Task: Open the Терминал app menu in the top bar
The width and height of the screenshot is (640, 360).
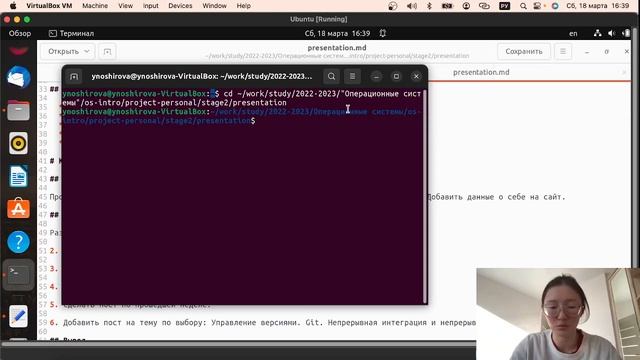Action: point(71,33)
